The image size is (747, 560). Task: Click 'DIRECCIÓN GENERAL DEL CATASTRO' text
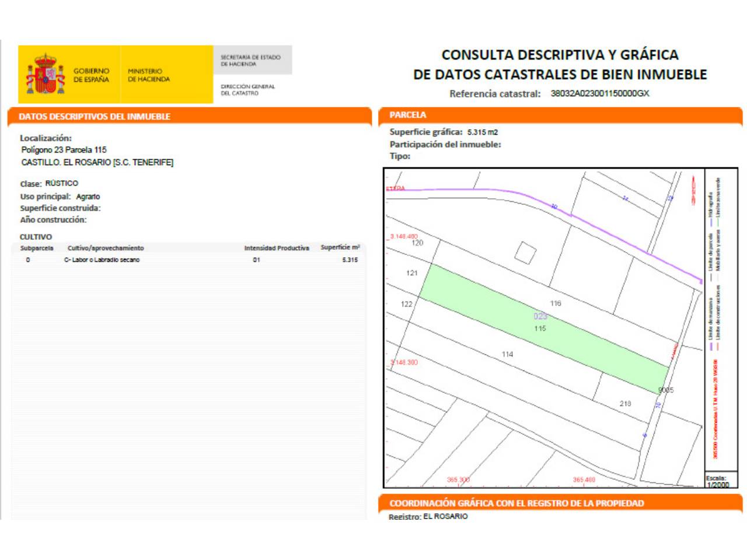click(247, 90)
